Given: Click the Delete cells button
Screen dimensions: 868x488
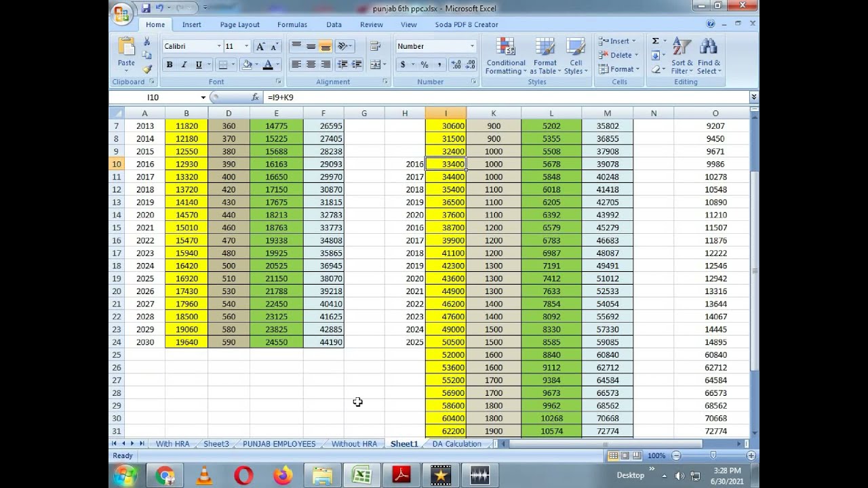Looking at the screenshot, I should 618,55.
